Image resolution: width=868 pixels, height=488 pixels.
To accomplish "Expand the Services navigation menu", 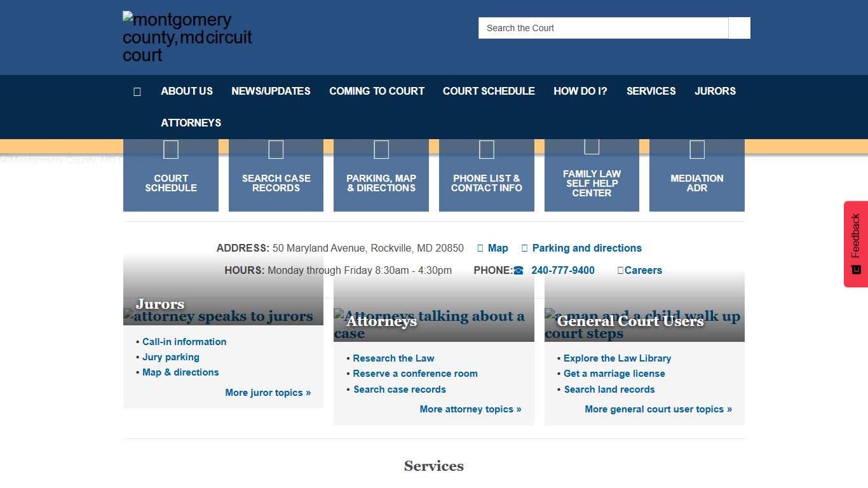I will [x=651, y=91].
